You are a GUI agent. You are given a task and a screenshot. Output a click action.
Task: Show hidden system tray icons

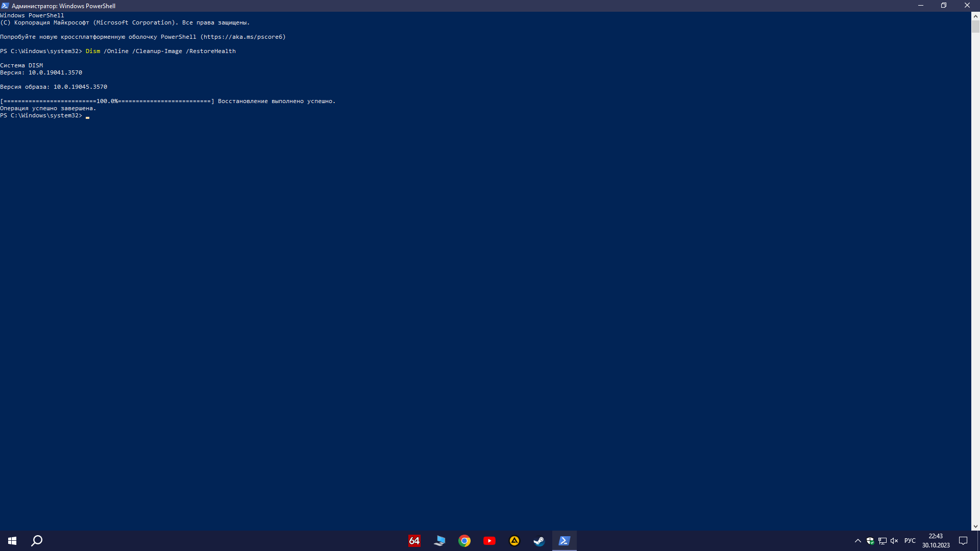click(x=858, y=541)
